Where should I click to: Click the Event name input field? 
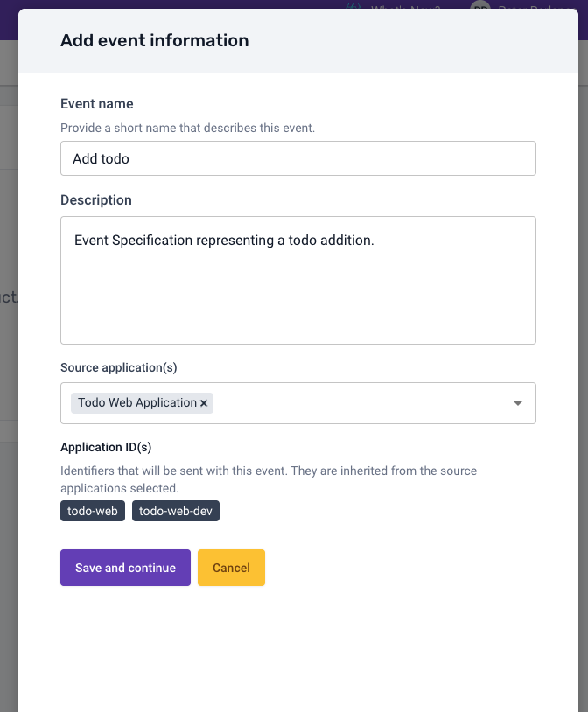(x=298, y=158)
